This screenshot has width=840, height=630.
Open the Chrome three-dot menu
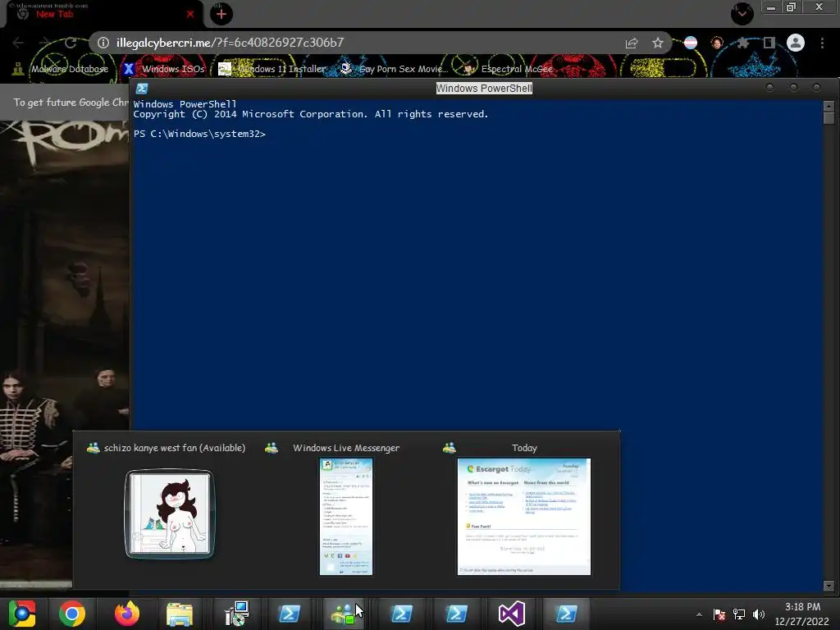822,43
